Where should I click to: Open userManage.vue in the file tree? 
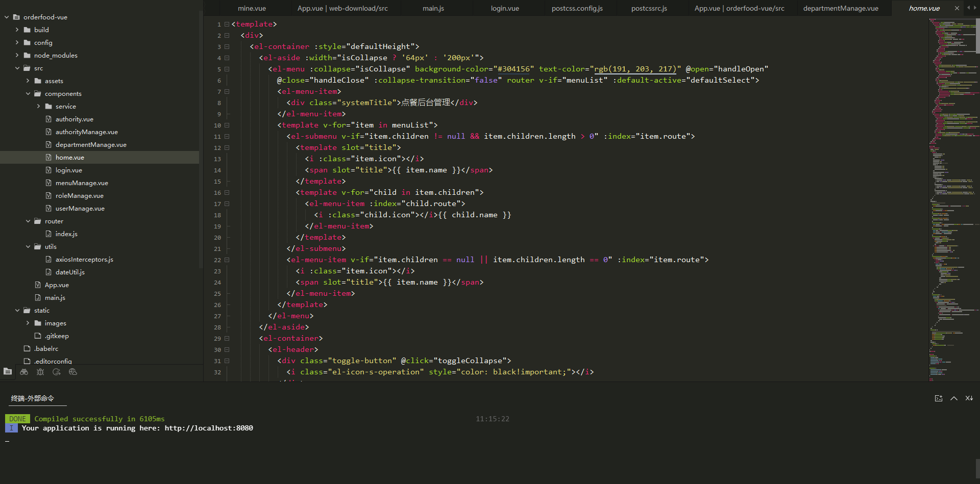[x=80, y=209]
